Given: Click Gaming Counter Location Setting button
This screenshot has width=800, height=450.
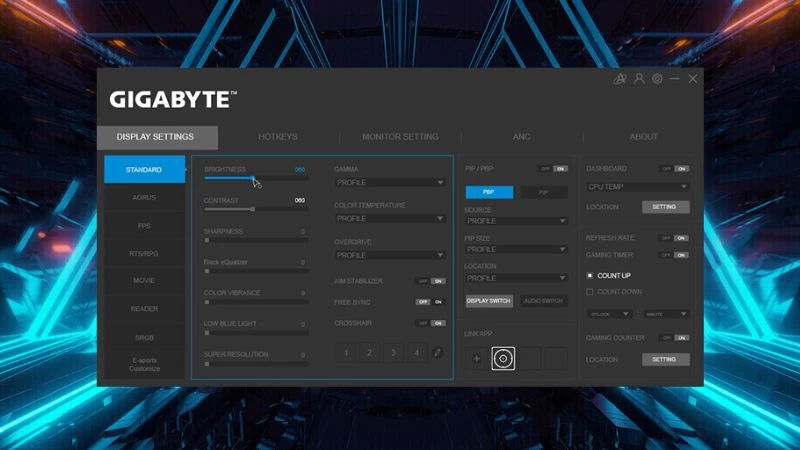Looking at the screenshot, I should click(665, 360).
